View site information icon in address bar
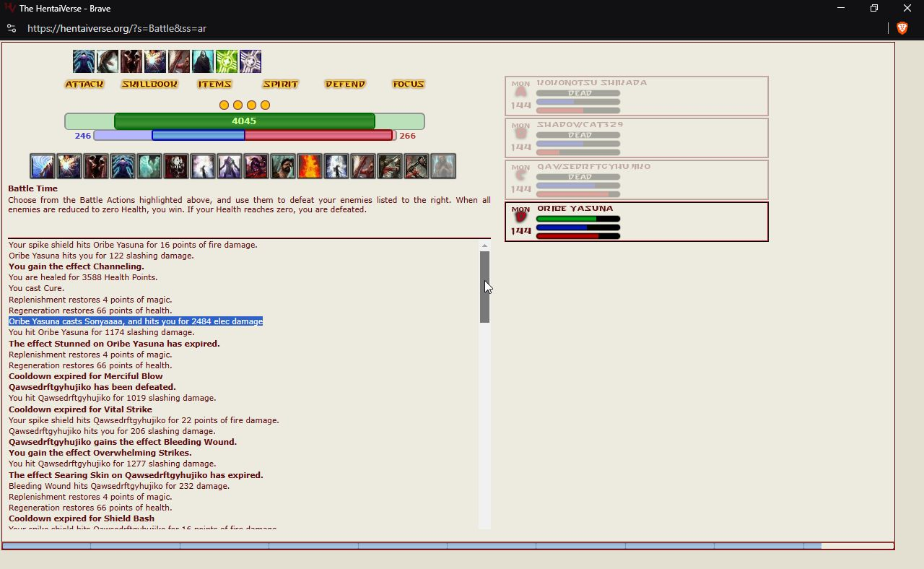 click(x=11, y=28)
